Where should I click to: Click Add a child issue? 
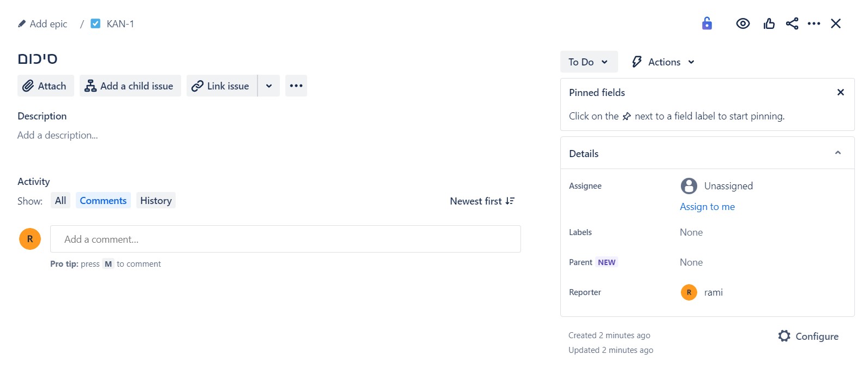click(130, 86)
